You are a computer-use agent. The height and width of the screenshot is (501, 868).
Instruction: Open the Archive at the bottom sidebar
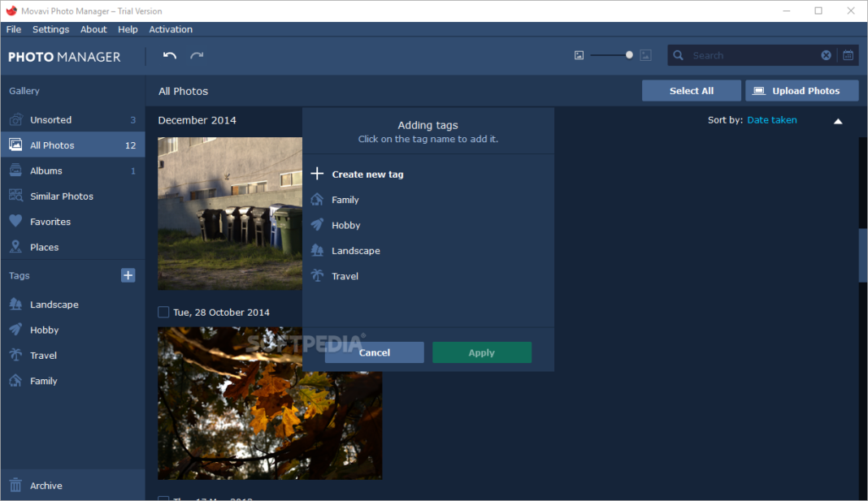46,485
